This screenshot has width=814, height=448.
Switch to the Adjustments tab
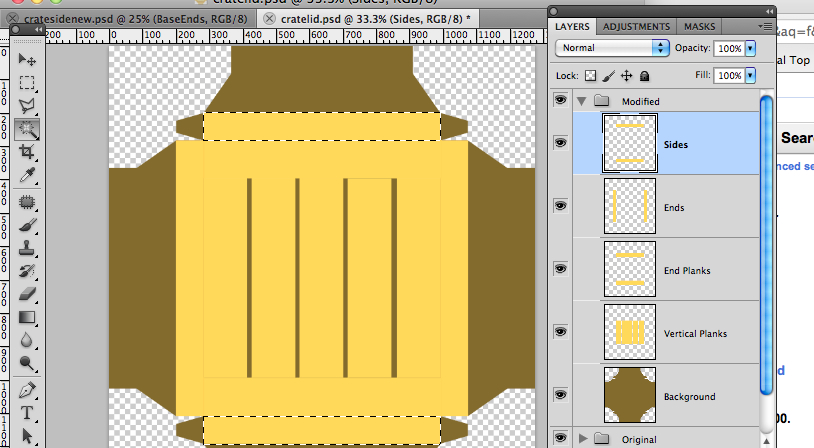[636, 26]
